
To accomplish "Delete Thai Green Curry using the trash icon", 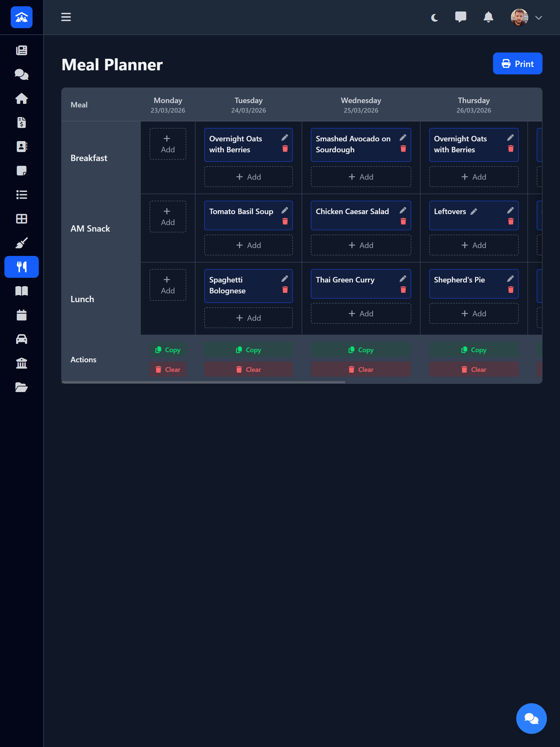I will click(403, 289).
